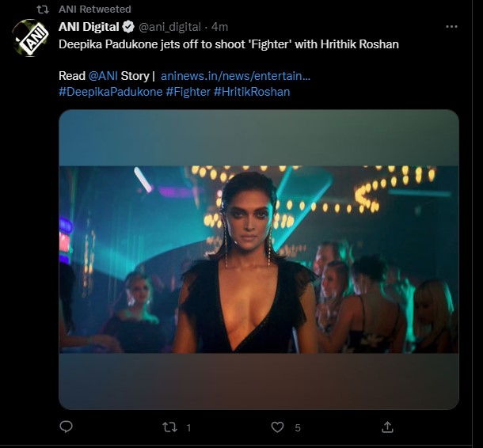Select the #DeepikaPadukone hashtag

pos(110,92)
